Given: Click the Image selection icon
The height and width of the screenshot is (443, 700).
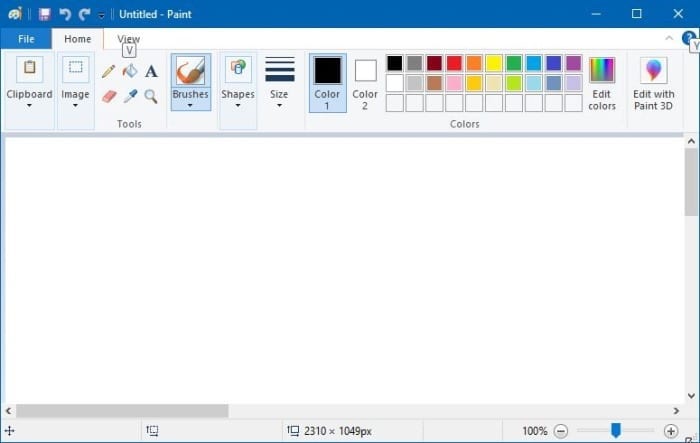Looking at the screenshot, I should point(75,69).
